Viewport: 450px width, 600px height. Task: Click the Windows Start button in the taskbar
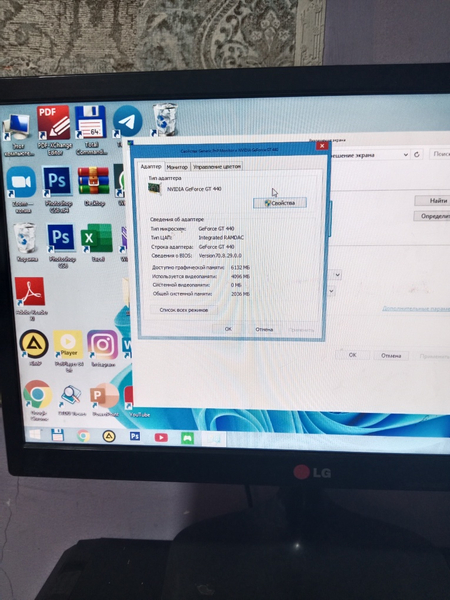pos(35,435)
